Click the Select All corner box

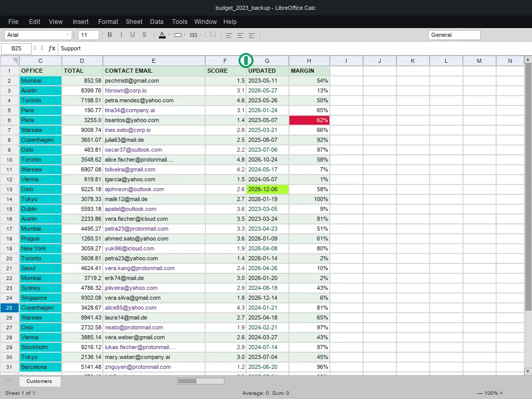(10, 61)
